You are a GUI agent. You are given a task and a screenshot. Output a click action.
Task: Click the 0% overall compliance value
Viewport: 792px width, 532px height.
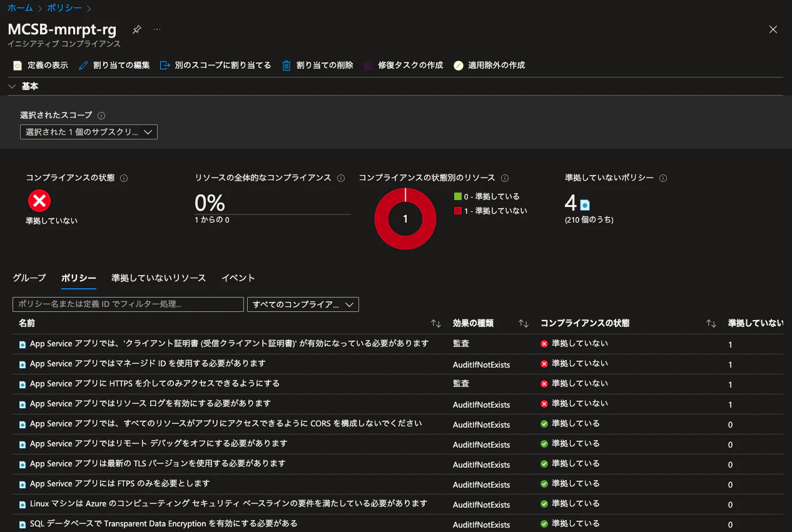point(210,203)
